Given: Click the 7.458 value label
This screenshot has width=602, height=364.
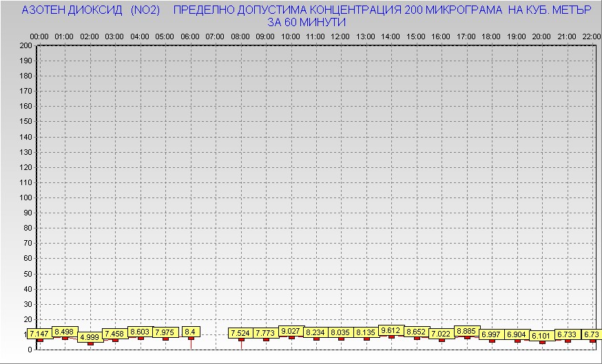Looking at the screenshot, I should point(115,334).
